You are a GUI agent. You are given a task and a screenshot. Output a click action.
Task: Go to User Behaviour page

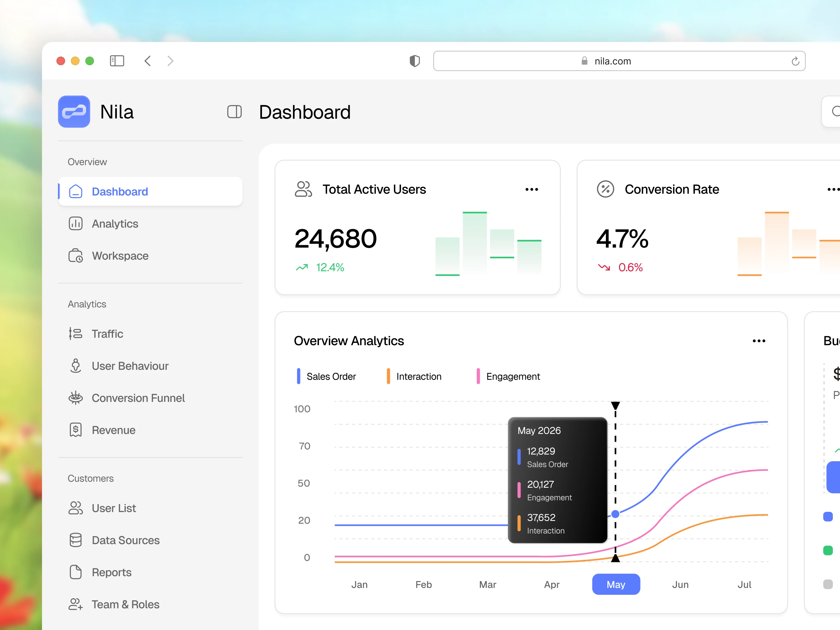pyautogui.click(x=130, y=366)
